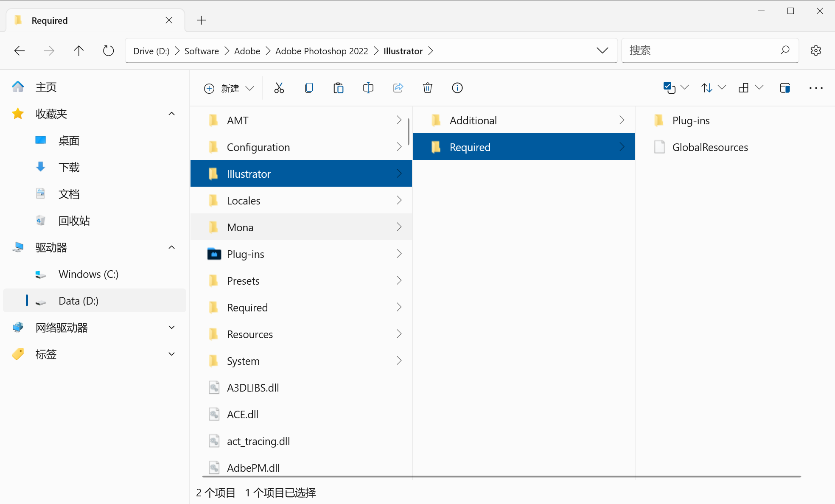Click the Delete trash icon

coord(427,88)
